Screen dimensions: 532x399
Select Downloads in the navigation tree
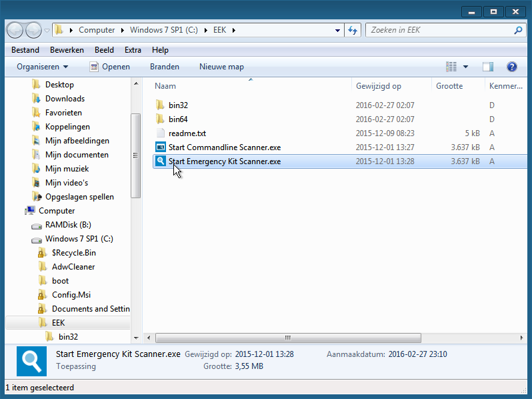coord(65,99)
